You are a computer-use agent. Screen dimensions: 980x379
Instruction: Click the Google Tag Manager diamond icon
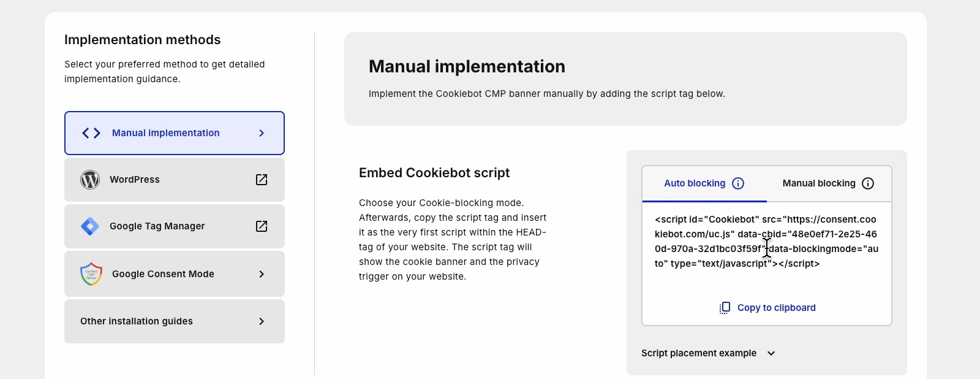point(90,226)
